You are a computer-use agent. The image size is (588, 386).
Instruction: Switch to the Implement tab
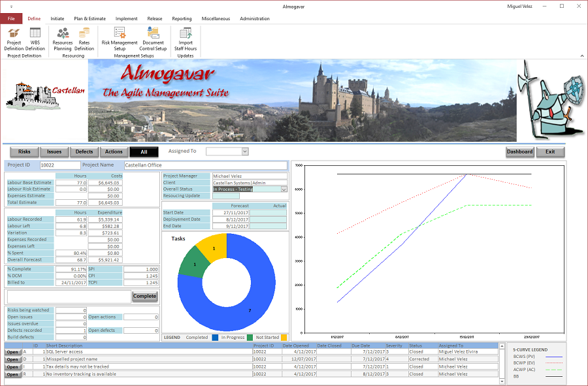click(x=126, y=18)
